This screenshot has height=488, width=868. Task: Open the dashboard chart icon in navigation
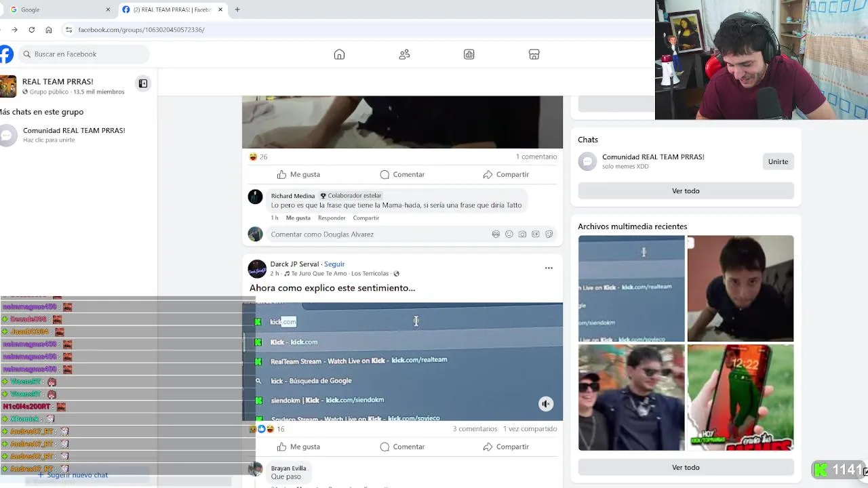click(x=469, y=54)
